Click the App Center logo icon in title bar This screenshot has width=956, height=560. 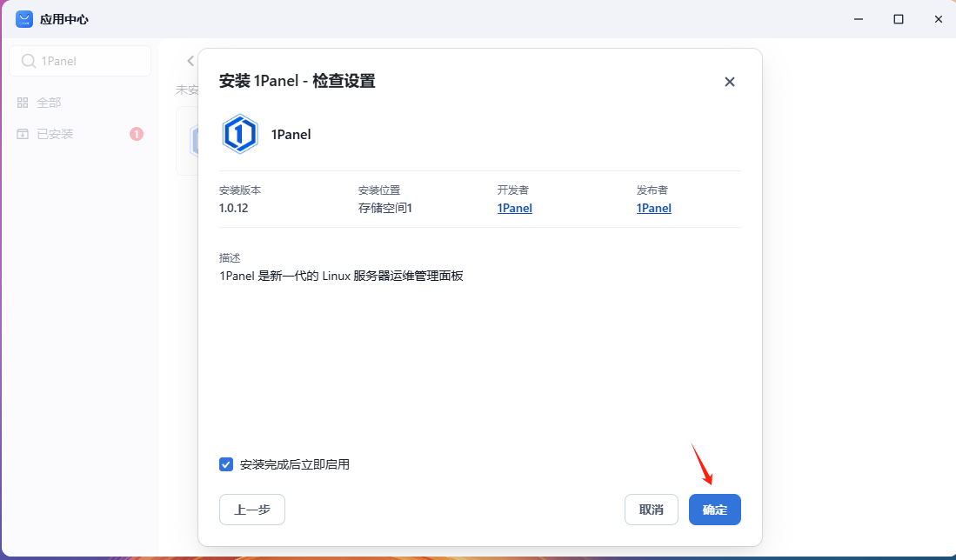pyautogui.click(x=24, y=19)
